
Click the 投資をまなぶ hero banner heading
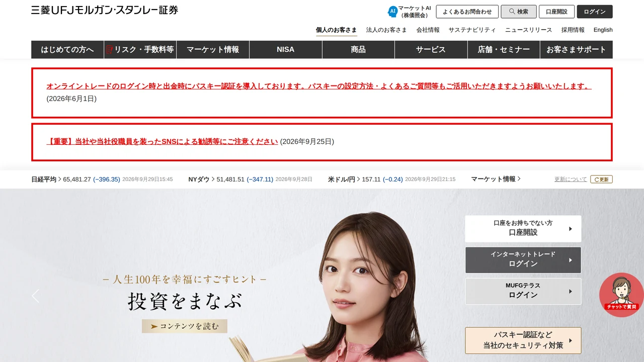pyautogui.click(x=185, y=301)
